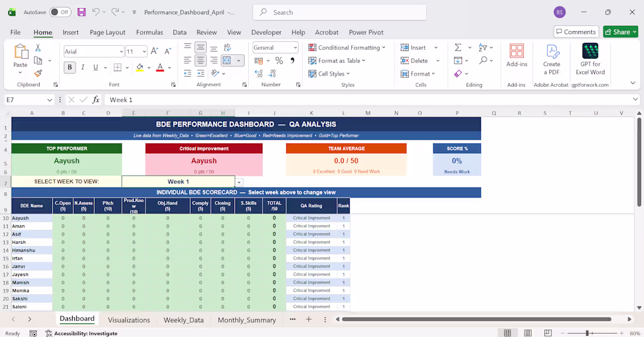
Task: Click the Copy icon in Clipboard group
Action: (38, 61)
